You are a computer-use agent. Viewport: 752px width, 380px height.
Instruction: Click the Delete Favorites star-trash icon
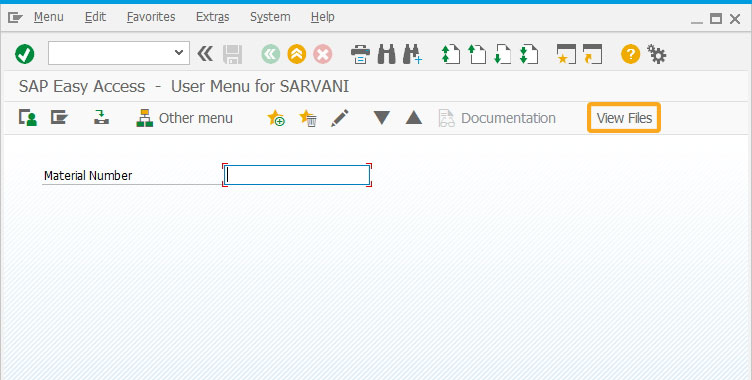tap(307, 118)
